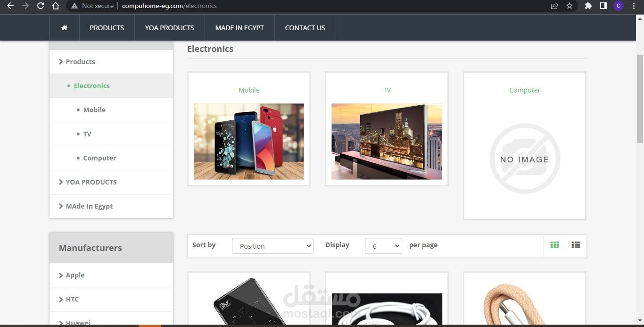Open the browser home page icon
Image resolution: width=644 pixels, height=327 pixels.
tap(56, 6)
